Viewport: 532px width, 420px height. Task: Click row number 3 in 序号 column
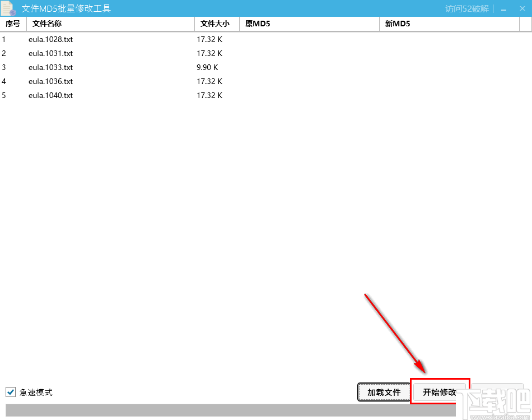(4, 67)
